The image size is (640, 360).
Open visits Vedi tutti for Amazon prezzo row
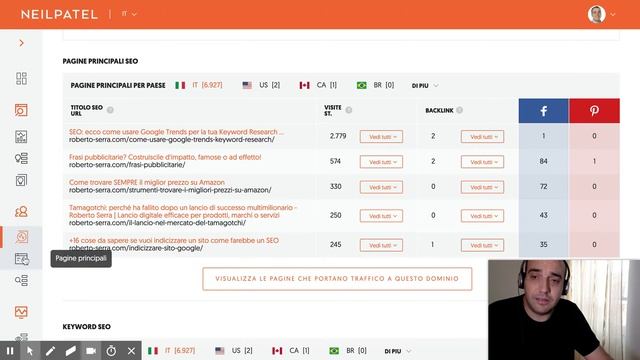[x=381, y=187]
